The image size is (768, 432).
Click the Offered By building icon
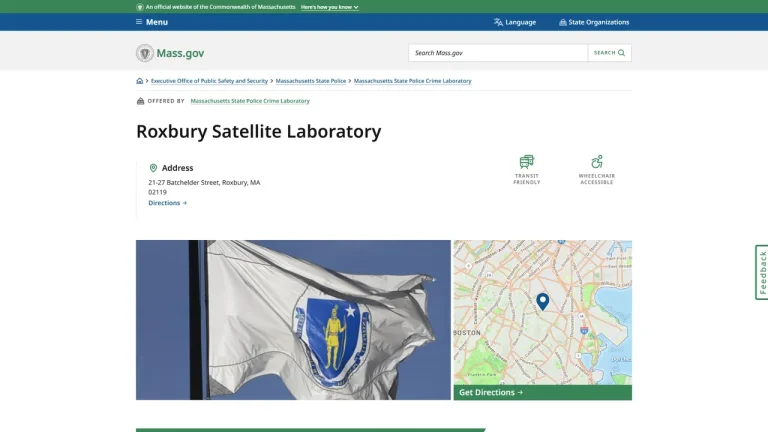[x=141, y=101]
